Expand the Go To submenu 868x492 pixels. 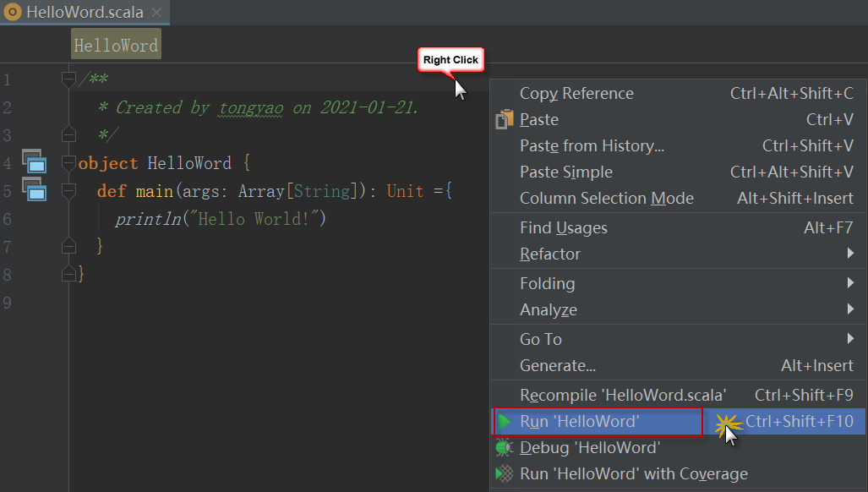tap(850, 339)
